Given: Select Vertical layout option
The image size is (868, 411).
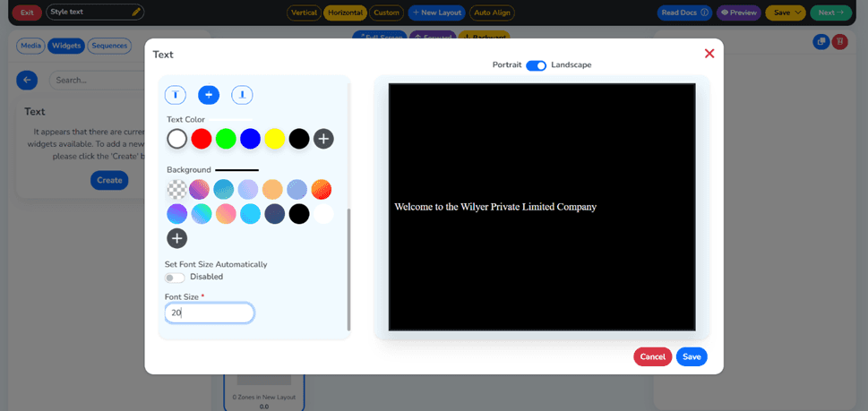Looking at the screenshot, I should point(304,13).
